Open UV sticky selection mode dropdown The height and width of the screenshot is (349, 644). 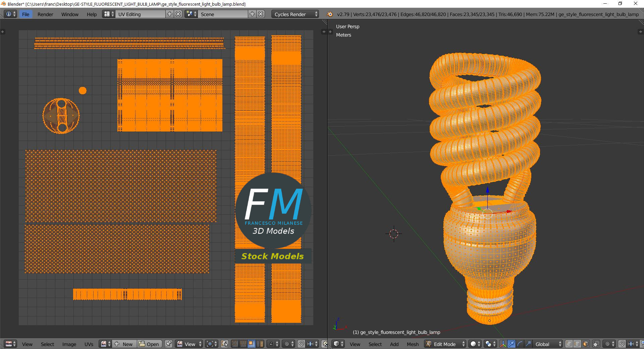pyautogui.click(x=273, y=344)
